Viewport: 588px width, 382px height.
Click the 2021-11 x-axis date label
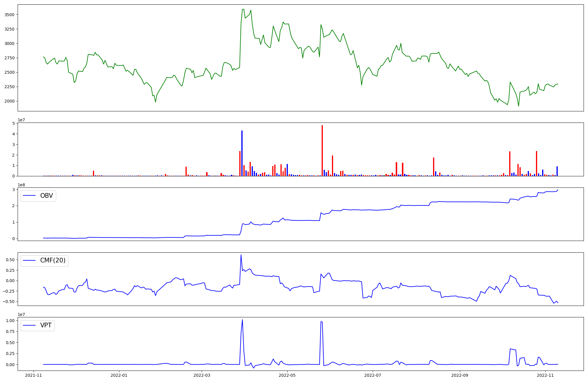point(34,375)
